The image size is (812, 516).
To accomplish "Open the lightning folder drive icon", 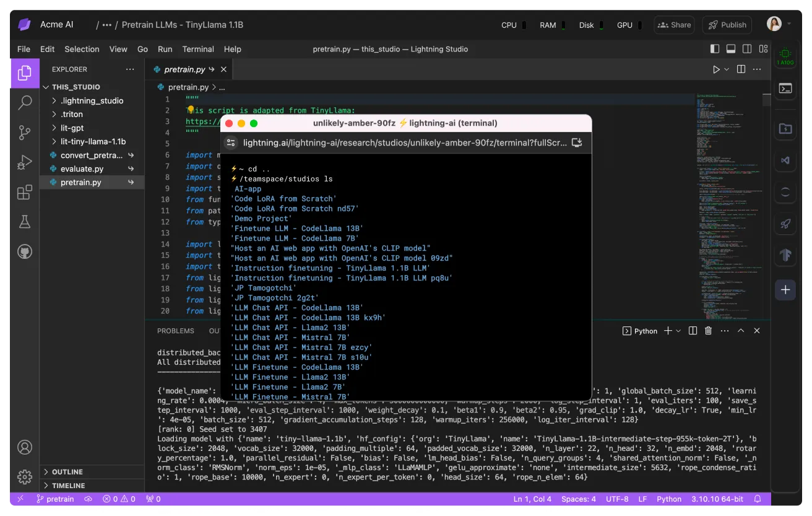I will 785,128.
